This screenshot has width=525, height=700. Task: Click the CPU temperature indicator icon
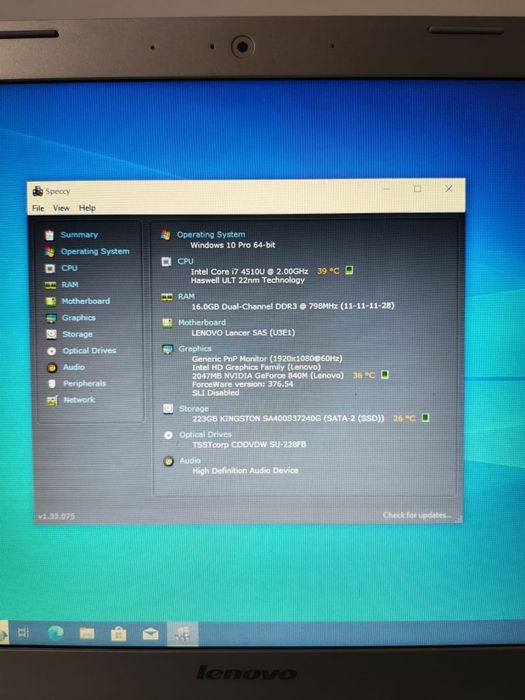pyautogui.click(x=350, y=270)
